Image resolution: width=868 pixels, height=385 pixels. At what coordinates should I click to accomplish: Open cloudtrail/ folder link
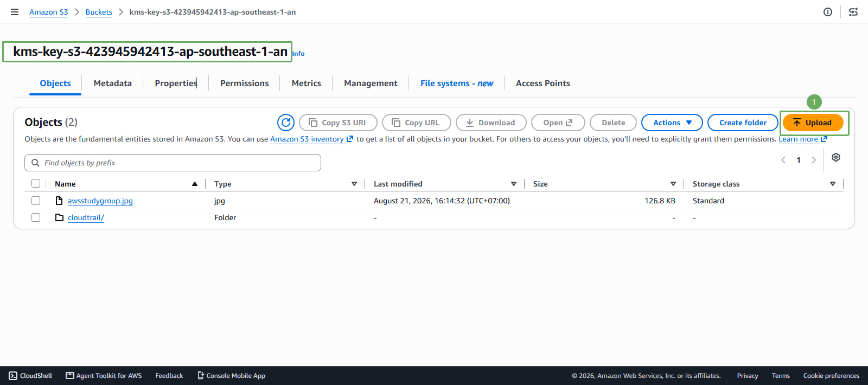(86, 217)
